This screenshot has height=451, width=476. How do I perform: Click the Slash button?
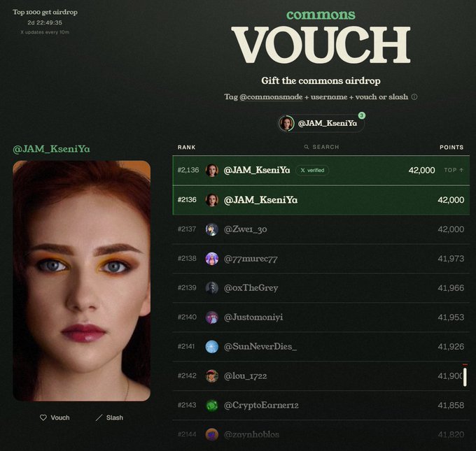point(109,417)
